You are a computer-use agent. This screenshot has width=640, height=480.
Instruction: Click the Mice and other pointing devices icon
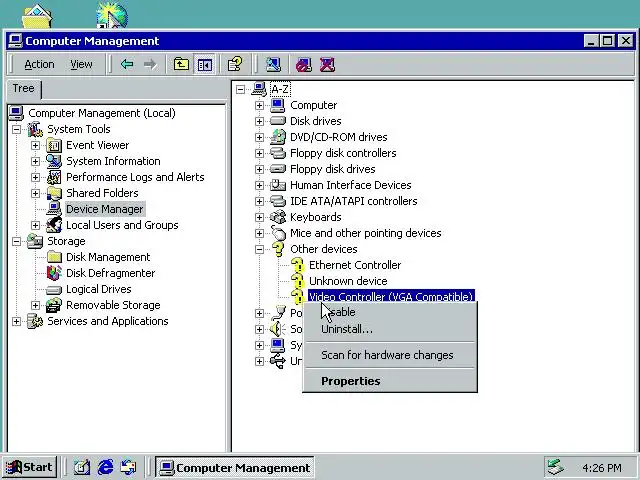tap(278, 233)
